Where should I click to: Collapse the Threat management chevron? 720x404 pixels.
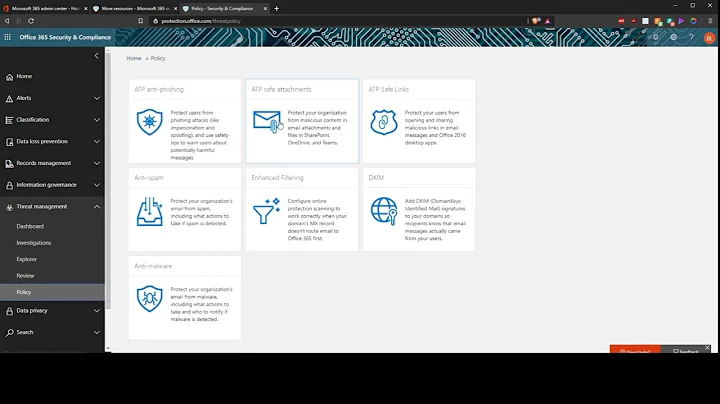pyautogui.click(x=96, y=207)
